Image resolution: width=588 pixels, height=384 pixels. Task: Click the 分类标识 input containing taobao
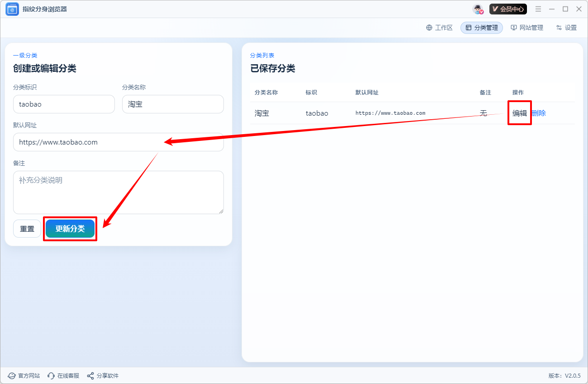64,104
